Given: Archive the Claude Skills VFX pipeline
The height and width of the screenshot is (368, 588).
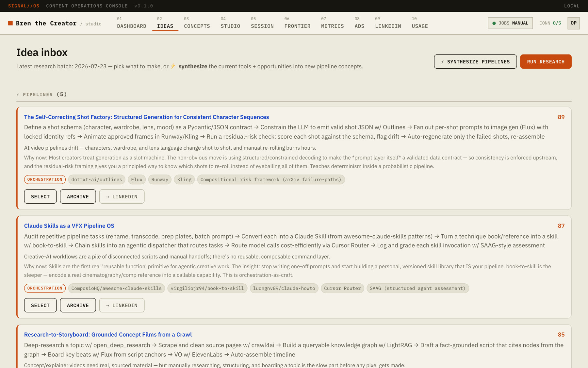Looking at the screenshot, I should click(78, 305).
